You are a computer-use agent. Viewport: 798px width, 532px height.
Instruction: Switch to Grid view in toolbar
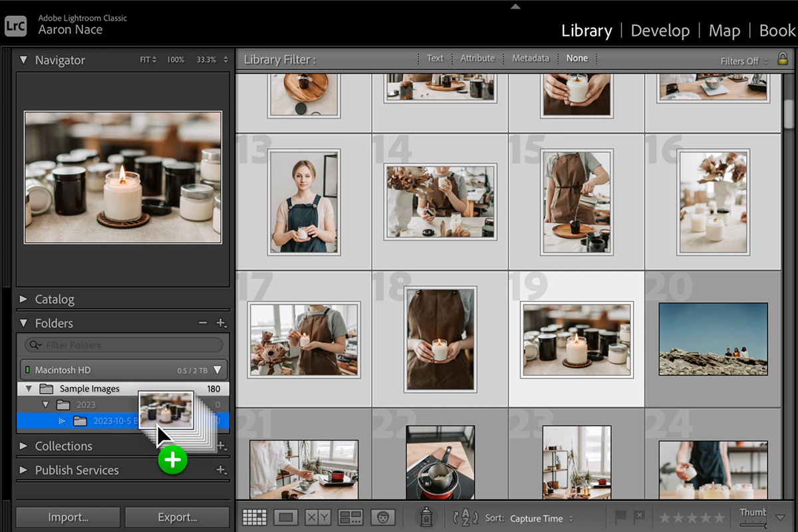(254, 517)
